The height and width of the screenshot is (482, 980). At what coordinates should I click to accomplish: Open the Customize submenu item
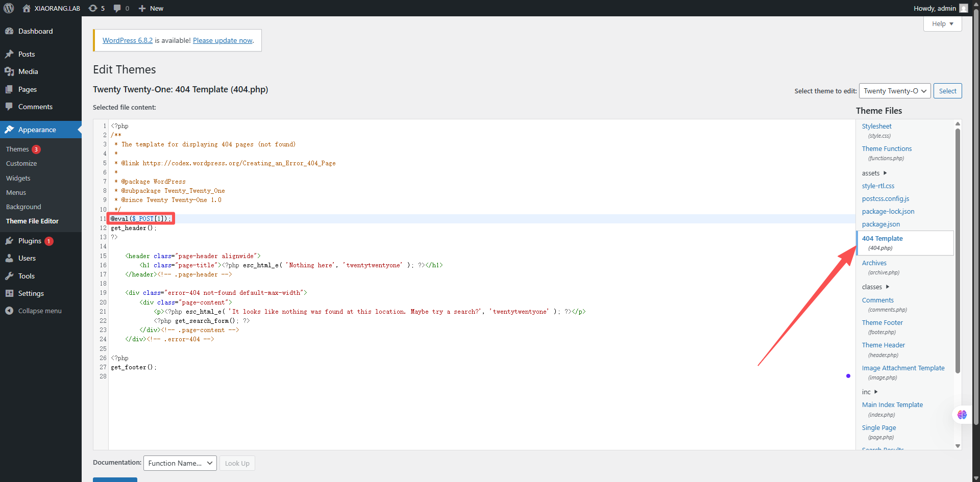click(x=21, y=164)
